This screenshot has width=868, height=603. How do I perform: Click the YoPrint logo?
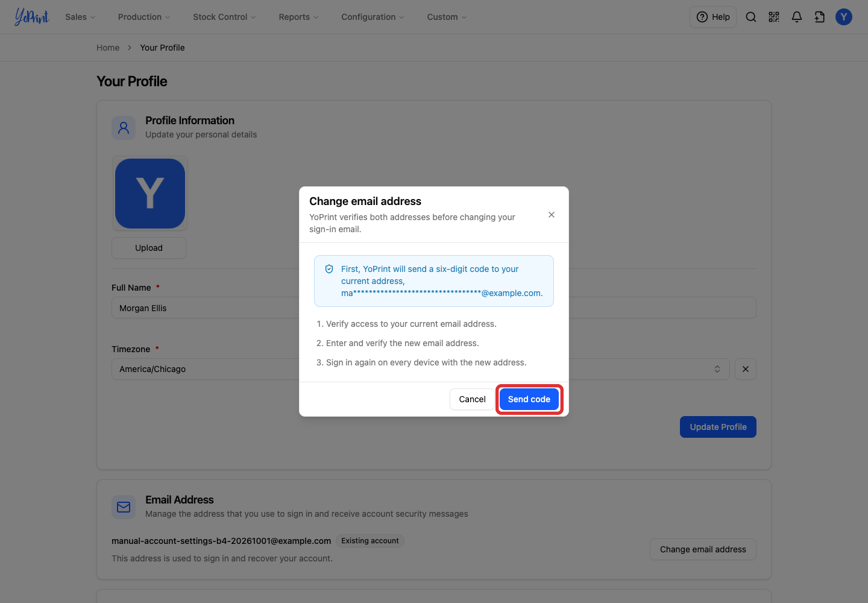tap(32, 17)
